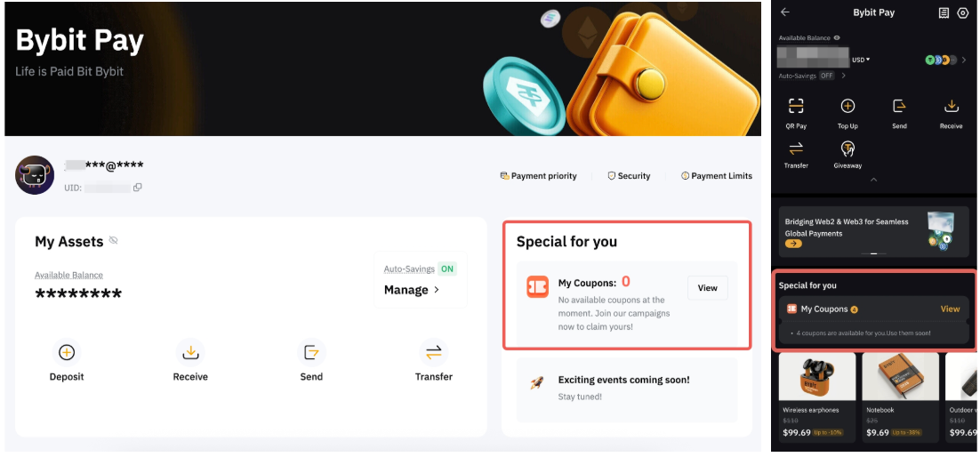Expand the coin assets list chevron
The height and width of the screenshot is (457, 980).
pos(965,60)
